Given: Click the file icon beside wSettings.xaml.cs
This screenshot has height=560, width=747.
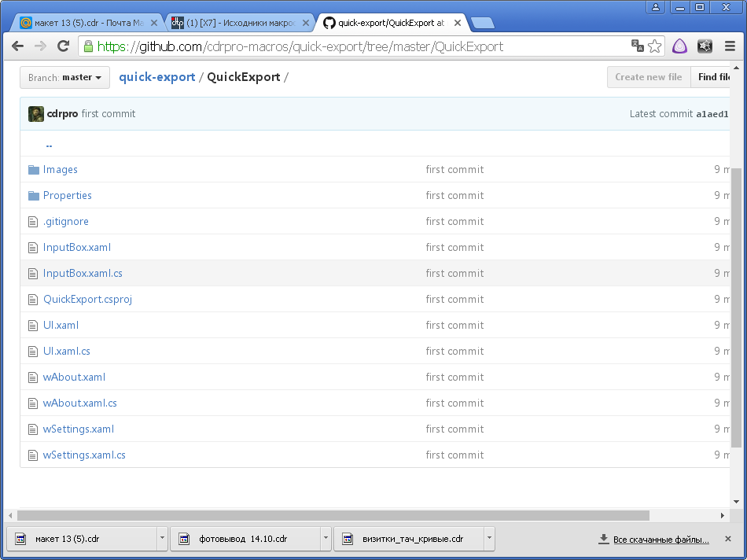Looking at the screenshot, I should point(33,455).
